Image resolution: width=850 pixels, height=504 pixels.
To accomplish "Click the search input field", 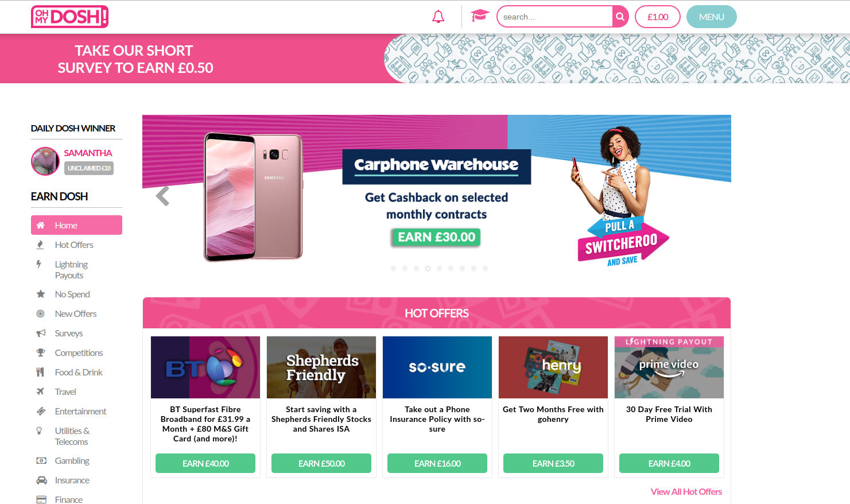I will pyautogui.click(x=555, y=17).
